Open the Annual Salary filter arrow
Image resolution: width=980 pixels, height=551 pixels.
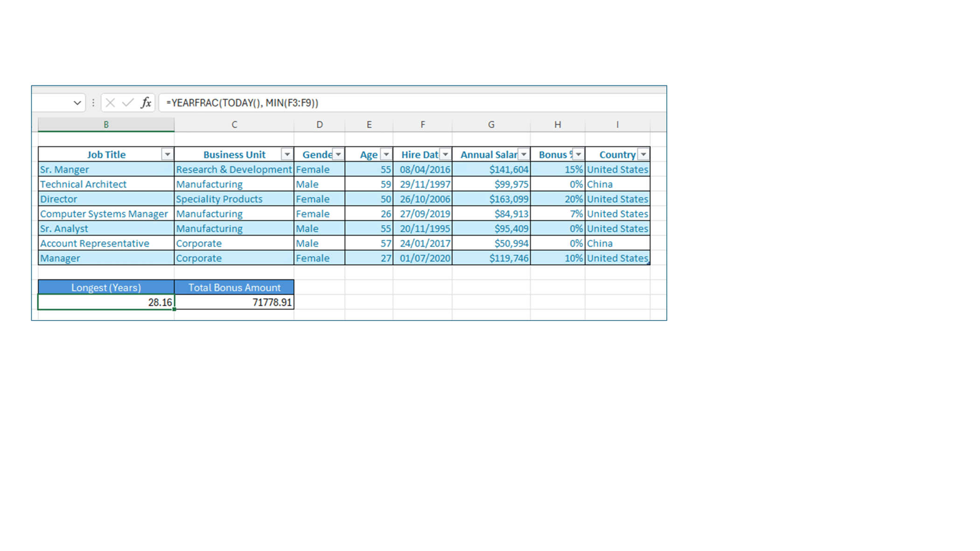(524, 154)
